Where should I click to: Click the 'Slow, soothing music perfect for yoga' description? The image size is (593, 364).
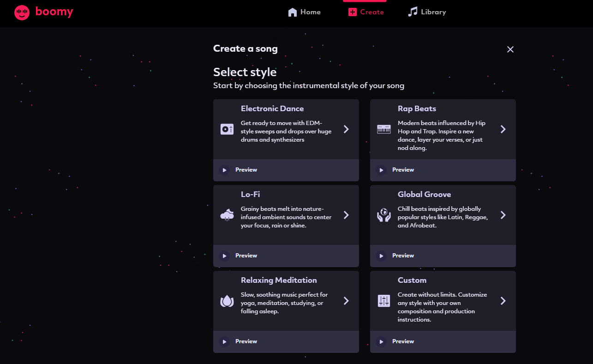[x=284, y=303]
